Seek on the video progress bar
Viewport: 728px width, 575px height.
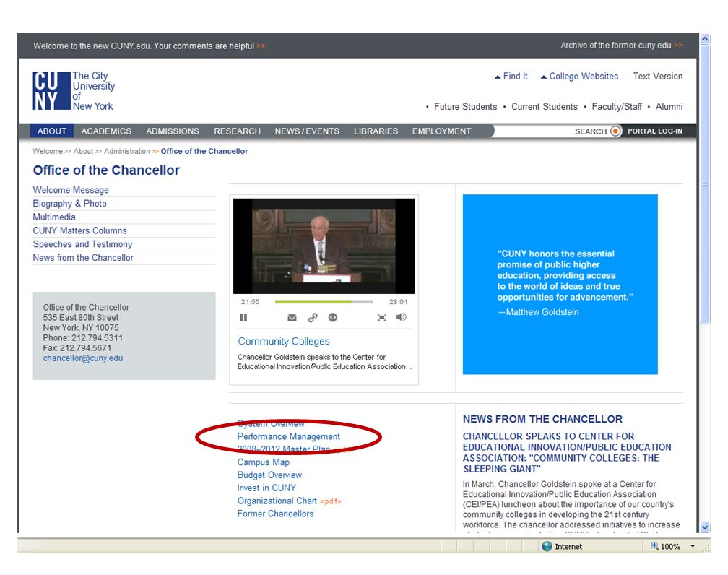[x=324, y=302]
